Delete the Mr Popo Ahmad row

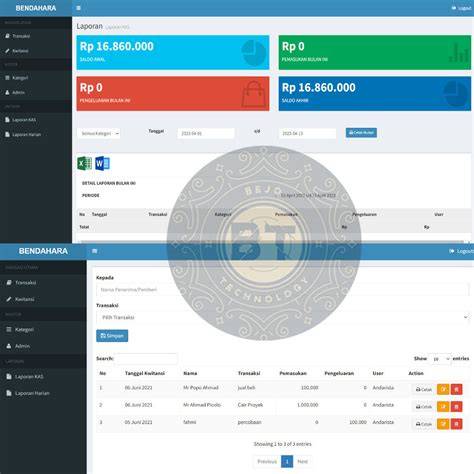[x=456, y=389]
